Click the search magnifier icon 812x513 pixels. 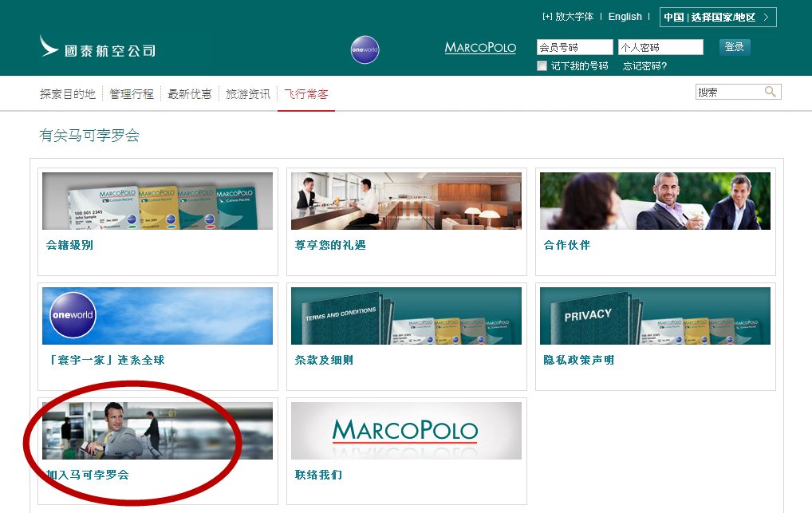point(769,92)
